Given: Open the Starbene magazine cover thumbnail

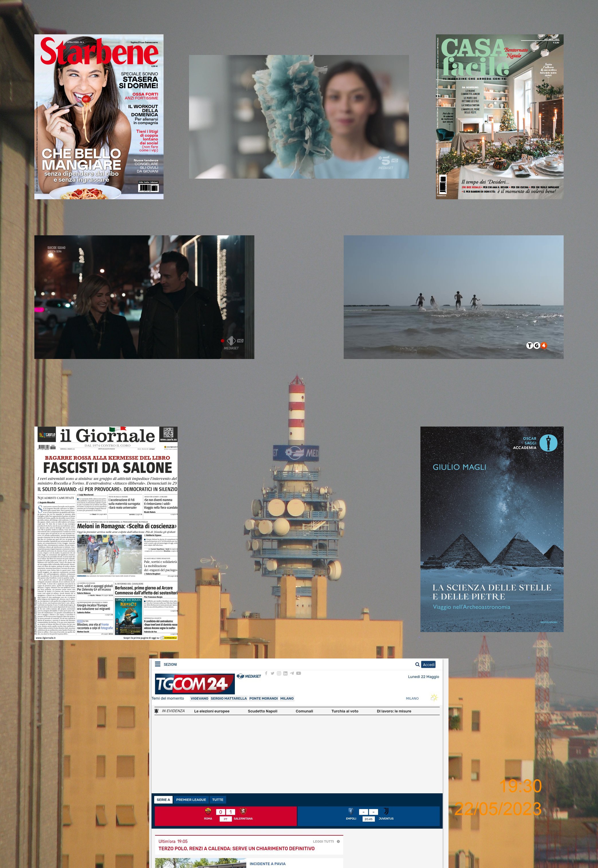Looking at the screenshot, I should pyautogui.click(x=99, y=117).
